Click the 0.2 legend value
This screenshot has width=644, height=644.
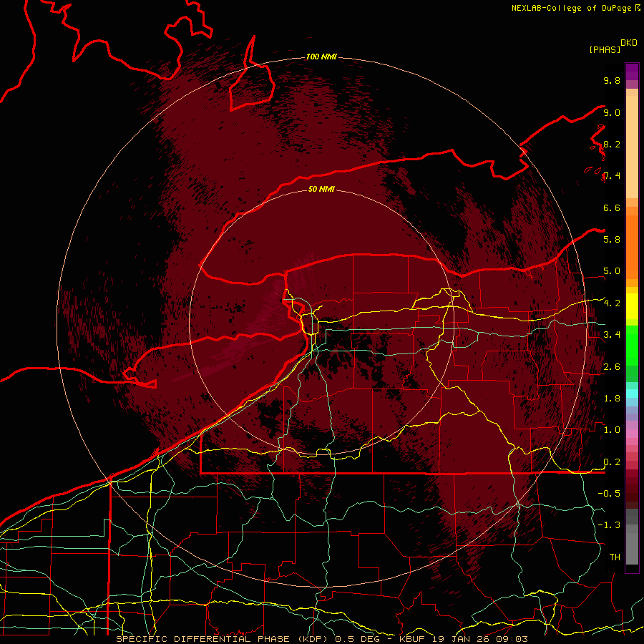pos(612,462)
